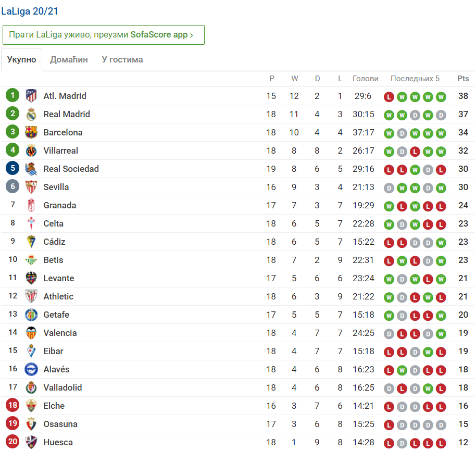Switch to the Домаћин tab
476x451 pixels.
(69, 59)
